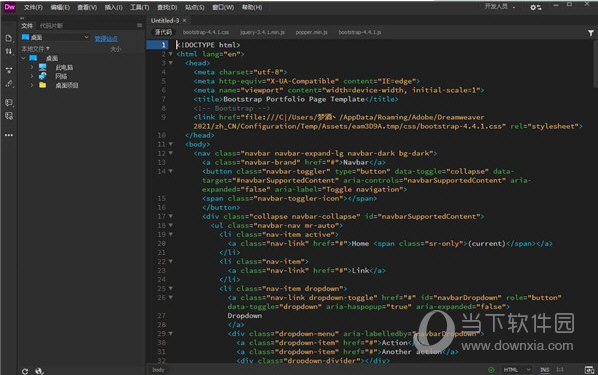The image size is (598, 375).
Task: Collapse the desktop (桌面) root tree node
Action: coord(23,58)
